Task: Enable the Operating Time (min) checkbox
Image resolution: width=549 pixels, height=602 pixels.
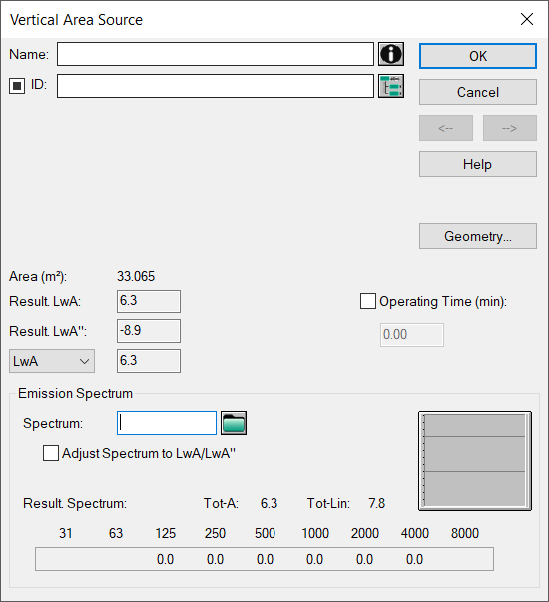Action: [x=367, y=301]
